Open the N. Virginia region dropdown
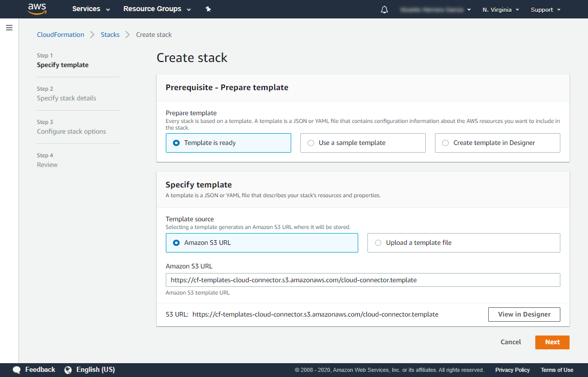This screenshot has width=588, height=377. click(500, 10)
